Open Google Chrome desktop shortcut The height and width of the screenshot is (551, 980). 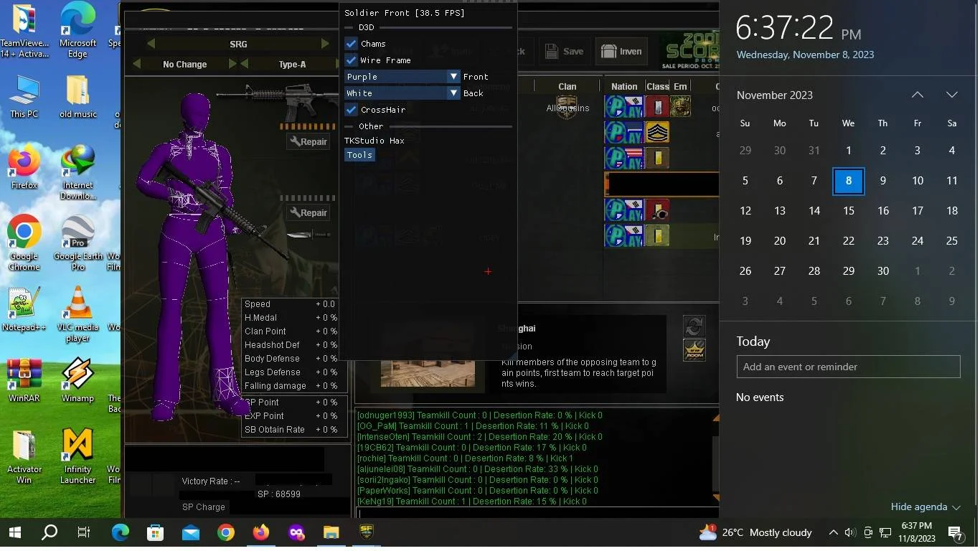pyautogui.click(x=24, y=243)
